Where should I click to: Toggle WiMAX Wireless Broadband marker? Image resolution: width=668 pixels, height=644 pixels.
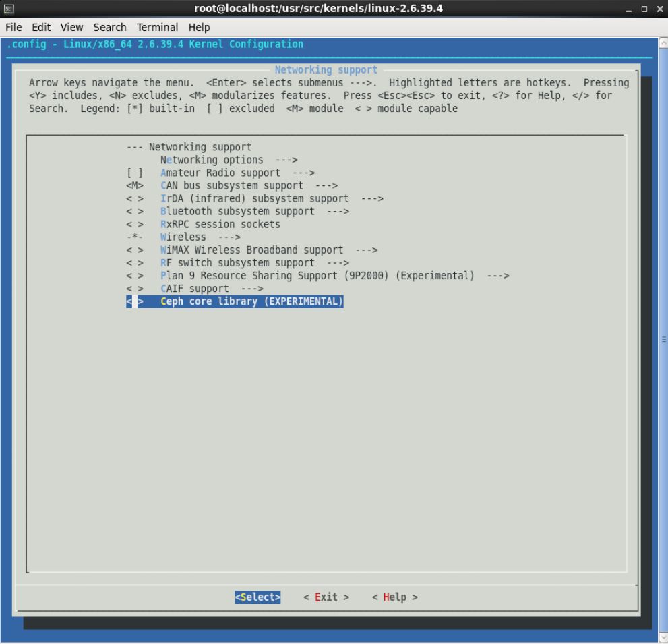[x=135, y=250]
